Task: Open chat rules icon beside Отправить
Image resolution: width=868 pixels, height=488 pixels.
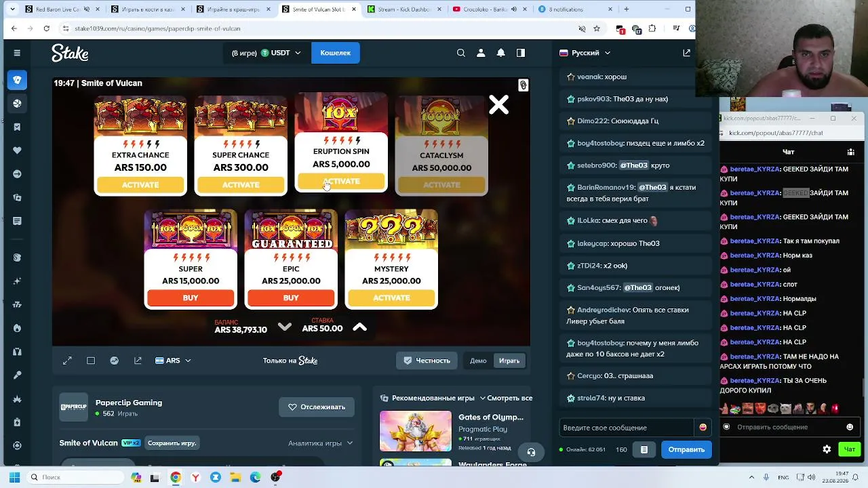Action: point(644,449)
